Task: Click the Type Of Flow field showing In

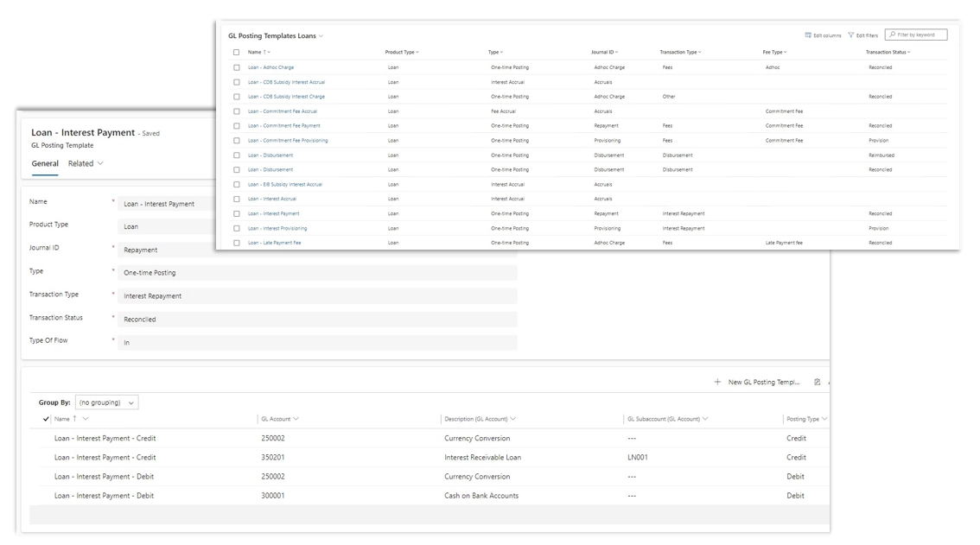Action: (x=317, y=343)
